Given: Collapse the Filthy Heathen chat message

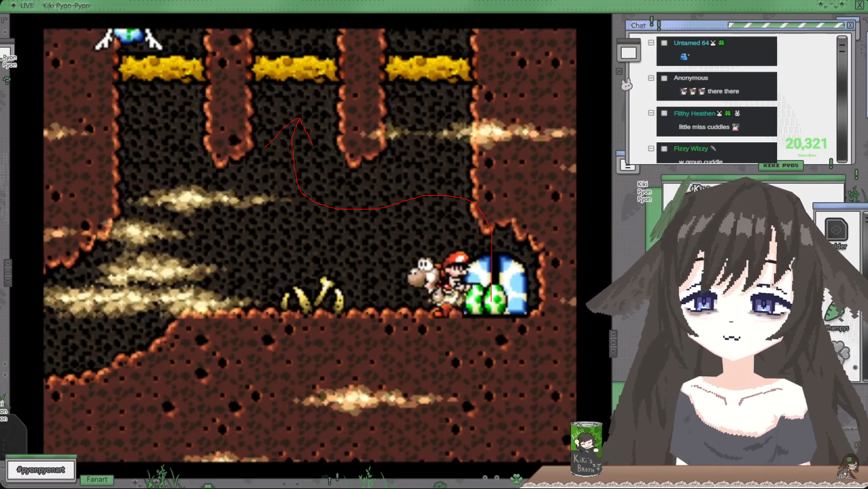Looking at the screenshot, I should click(651, 114).
